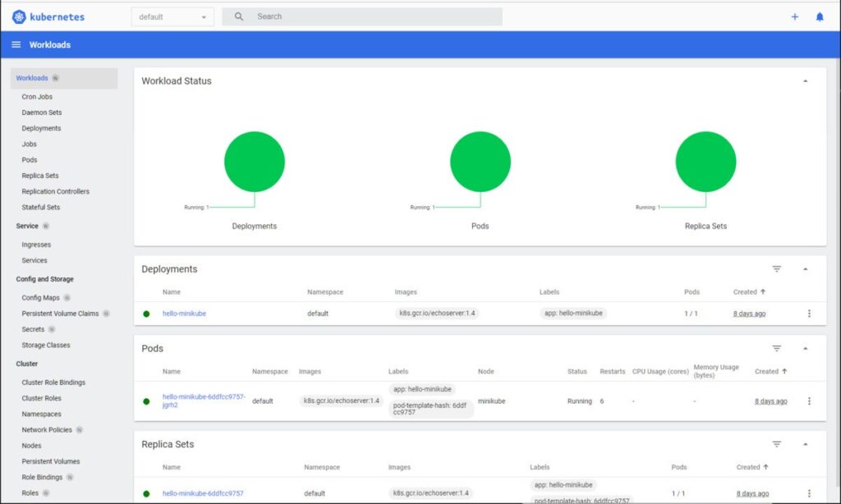Click 'minikube' node cell in Pods
This screenshot has width=841, height=504.
(x=491, y=401)
